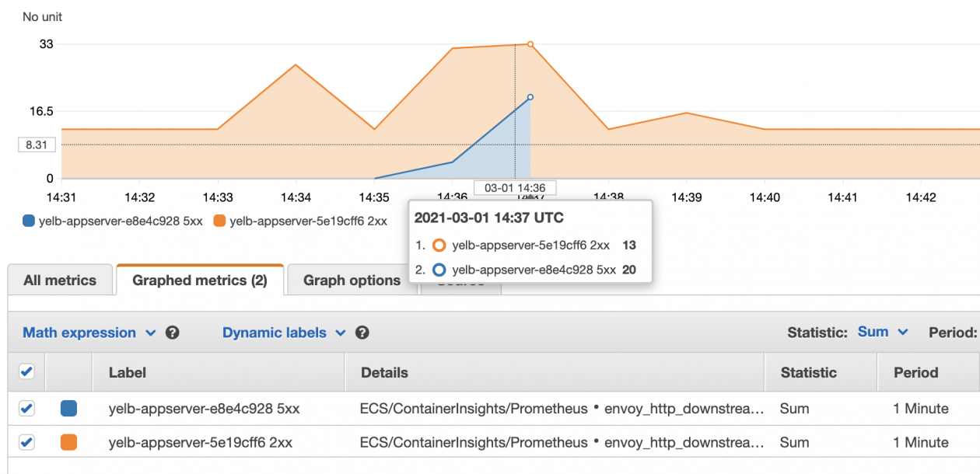The image size is (980, 474).
Task: Click the blue legend marker for 5xx metric
Action: (27, 221)
